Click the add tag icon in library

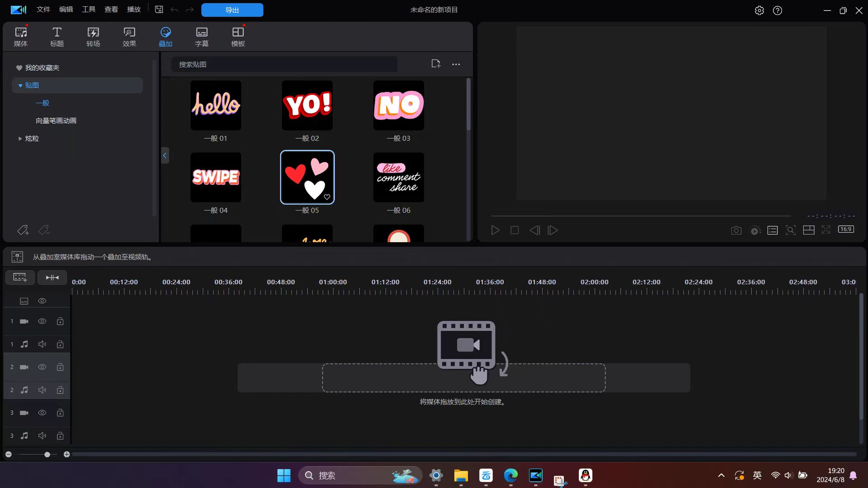pos(23,230)
